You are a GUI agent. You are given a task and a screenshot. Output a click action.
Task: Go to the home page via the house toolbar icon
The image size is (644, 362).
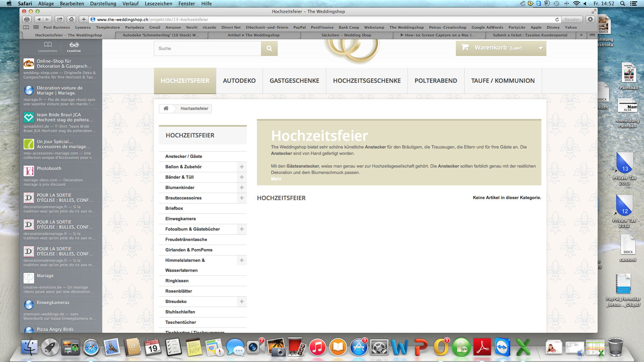tap(71, 19)
